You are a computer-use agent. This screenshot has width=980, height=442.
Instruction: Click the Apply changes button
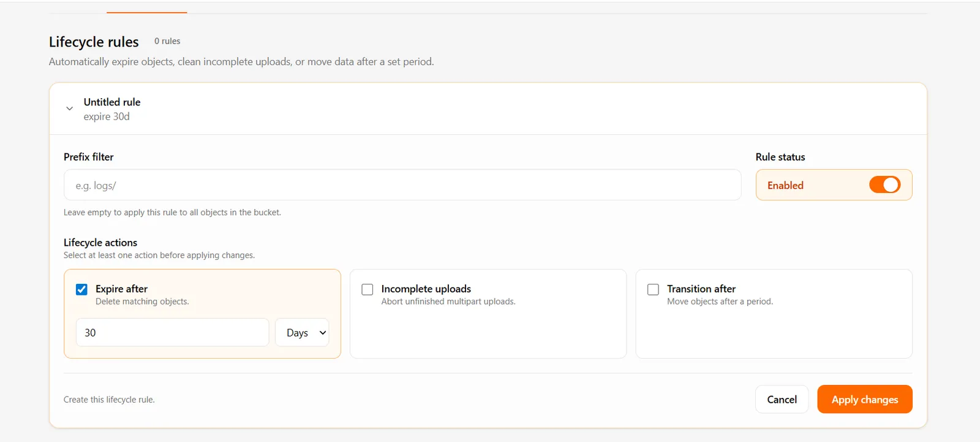[x=864, y=399]
